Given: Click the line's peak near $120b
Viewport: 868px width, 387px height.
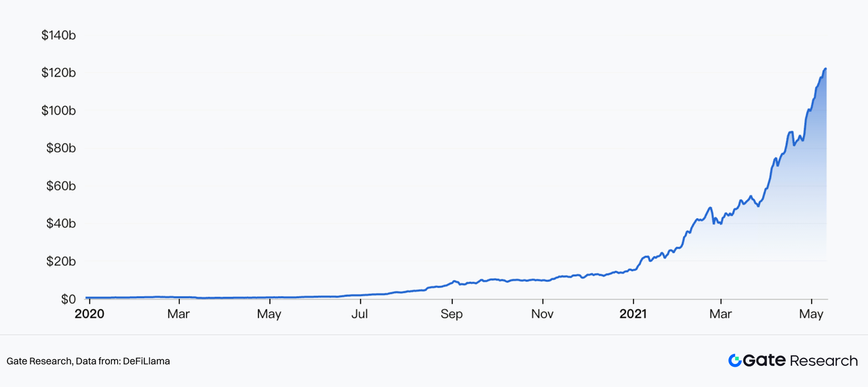Looking at the screenshot, I should tap(825, 69).
